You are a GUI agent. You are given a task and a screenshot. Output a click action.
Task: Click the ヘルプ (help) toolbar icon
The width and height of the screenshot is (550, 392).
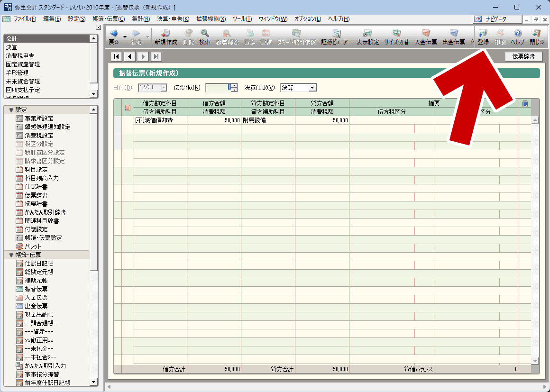click(517, 34)
